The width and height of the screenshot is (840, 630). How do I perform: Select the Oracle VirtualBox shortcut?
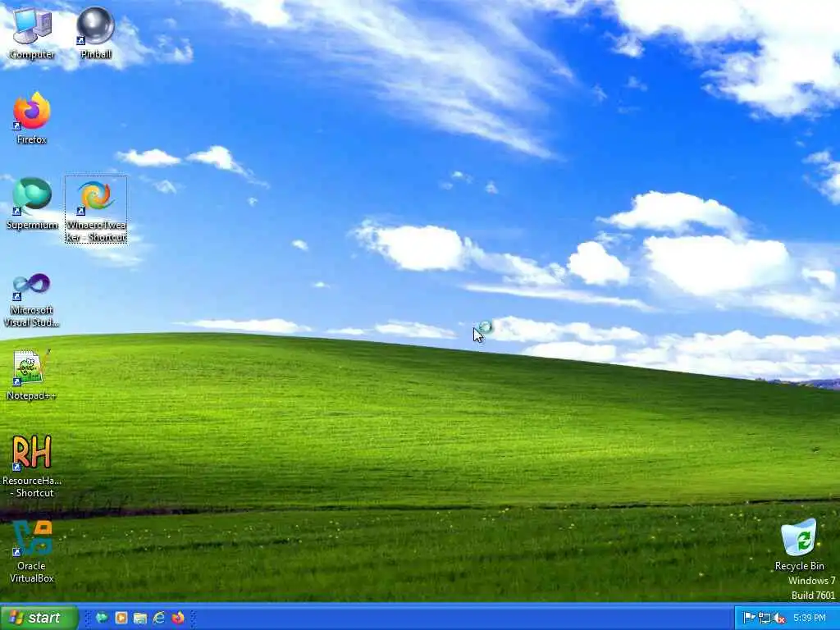point(32,552)
